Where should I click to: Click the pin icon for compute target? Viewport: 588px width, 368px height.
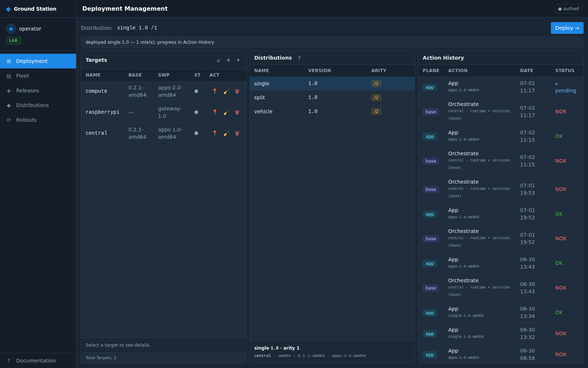point(215,91)
